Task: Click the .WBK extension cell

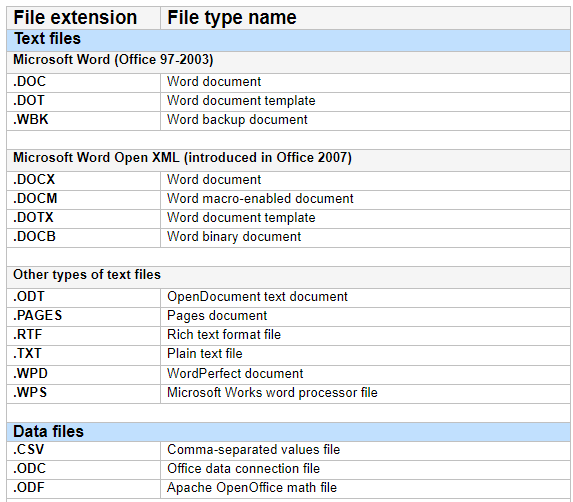Action: 83,121
